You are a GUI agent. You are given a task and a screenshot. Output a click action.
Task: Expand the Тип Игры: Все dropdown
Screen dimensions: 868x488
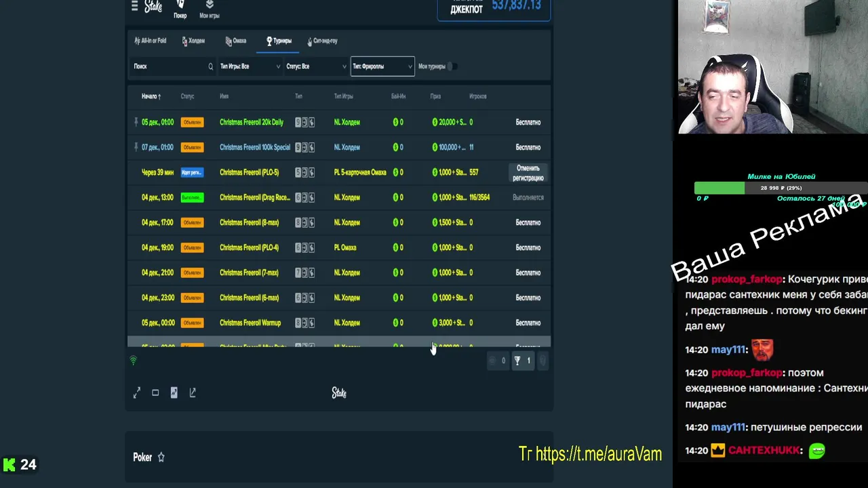[250, 66]
